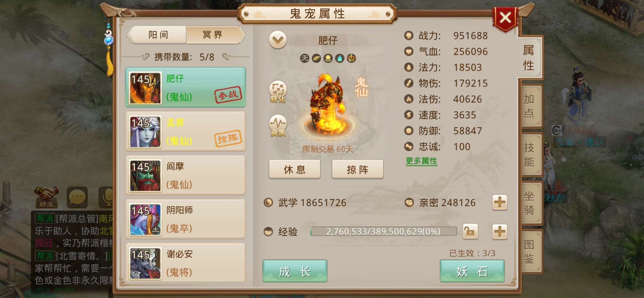The image size is (644, 298).
Task: Add experience with the 经验 plus button
Action: 500,231
